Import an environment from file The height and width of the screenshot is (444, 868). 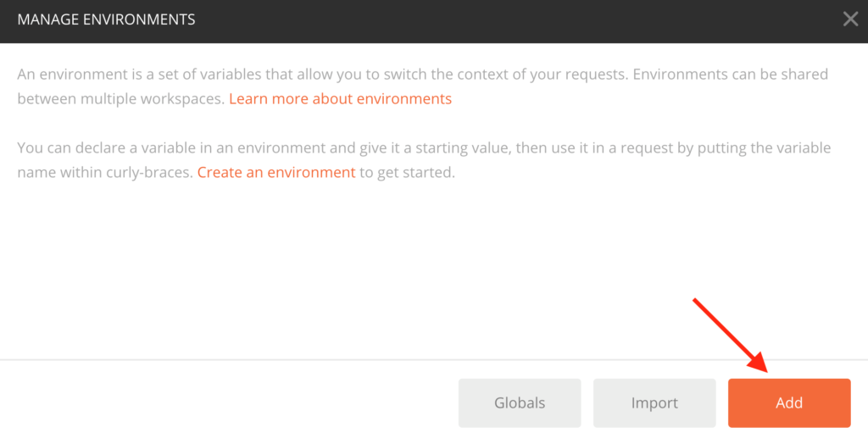coord(654,402)
